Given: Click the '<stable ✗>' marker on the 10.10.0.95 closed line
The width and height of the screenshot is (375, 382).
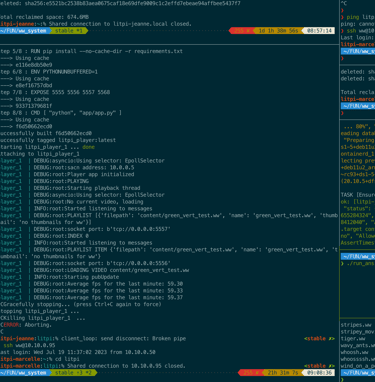Looking at the screenshot, I should coord(319,366).
